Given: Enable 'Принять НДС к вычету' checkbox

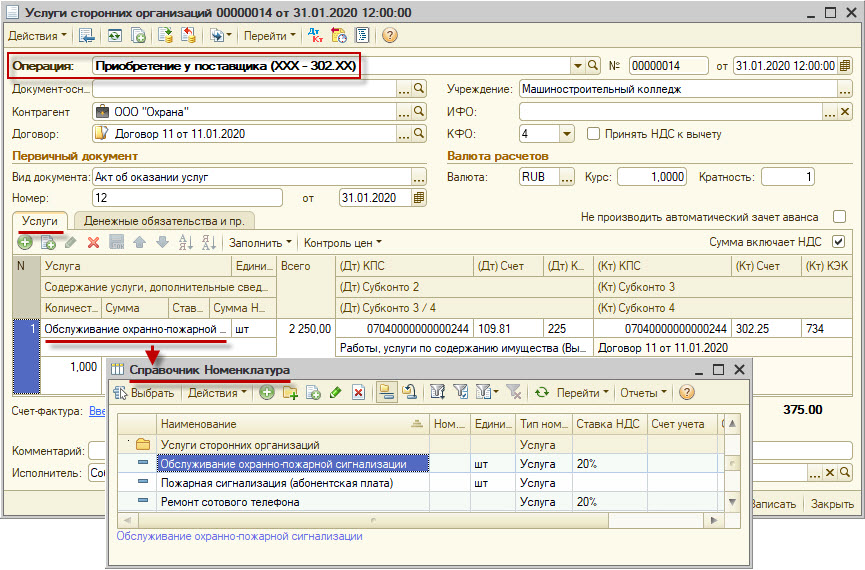Looking at the screenshot, I should [594, 134].
